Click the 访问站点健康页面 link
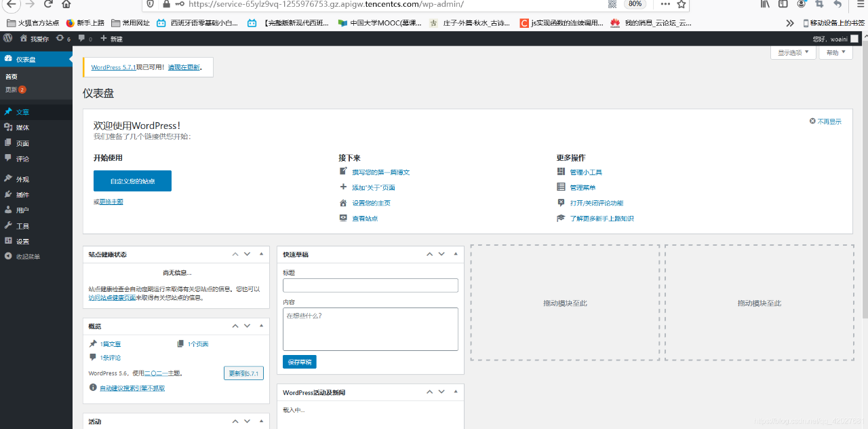This screenshot has width=868, height=429. coord(112,297)
